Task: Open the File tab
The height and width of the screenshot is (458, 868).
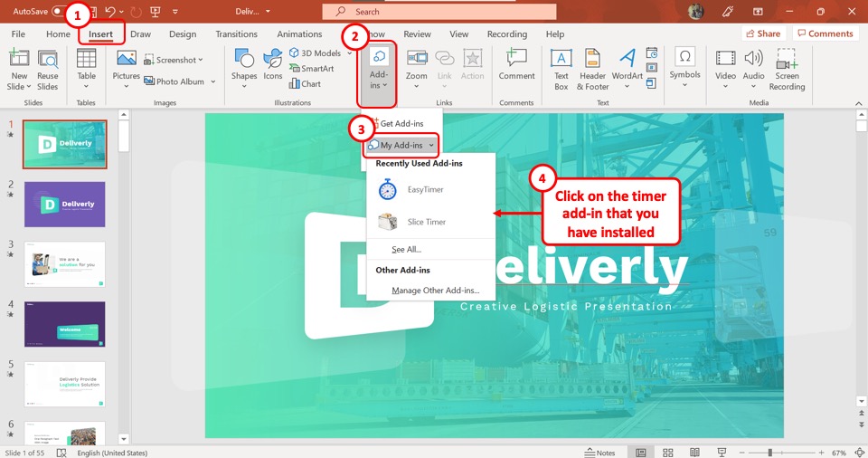Action: click(x=18, y=33)
